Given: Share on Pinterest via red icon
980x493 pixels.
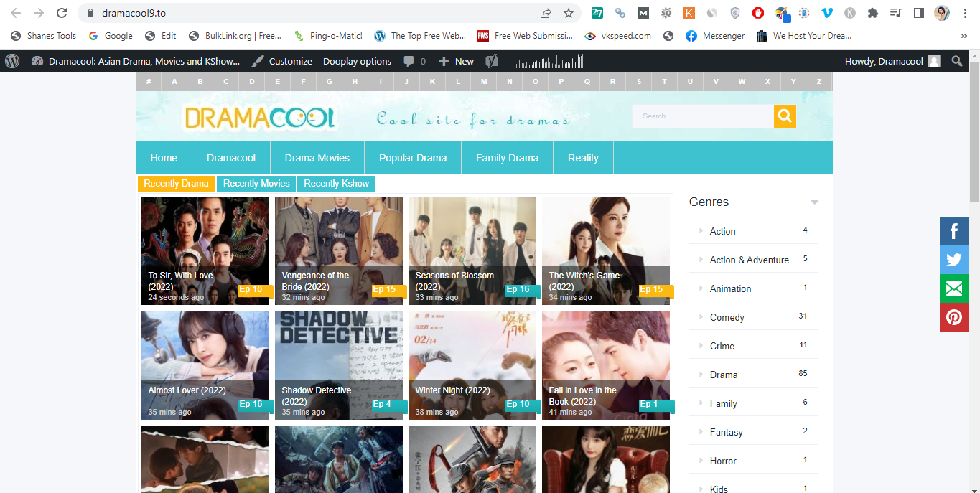Looking at the screenshot, I should [954, 317].
